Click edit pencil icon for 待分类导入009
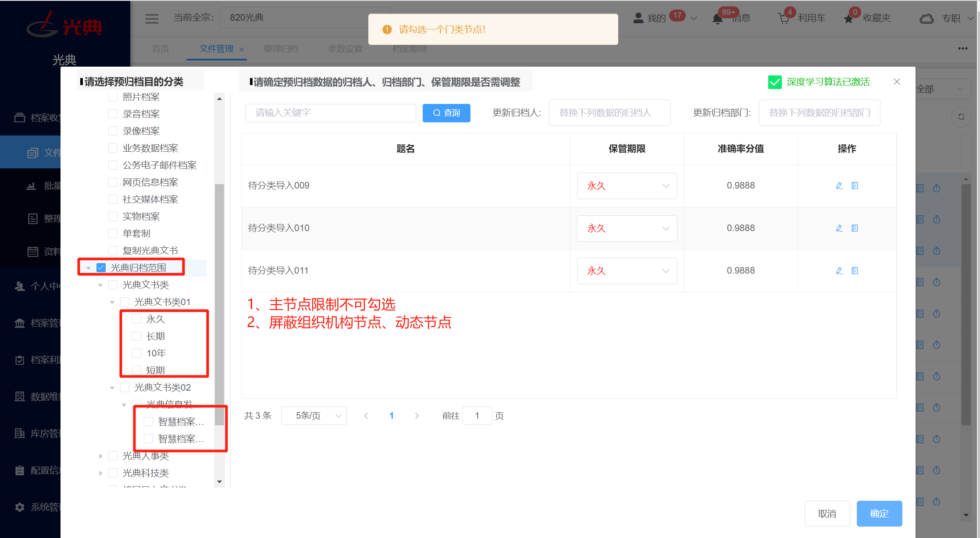The image size is (980, 538). 839,185
